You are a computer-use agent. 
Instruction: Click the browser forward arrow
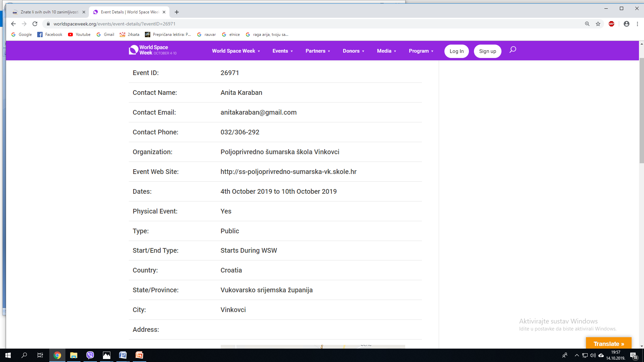click(x=24, y=24)
